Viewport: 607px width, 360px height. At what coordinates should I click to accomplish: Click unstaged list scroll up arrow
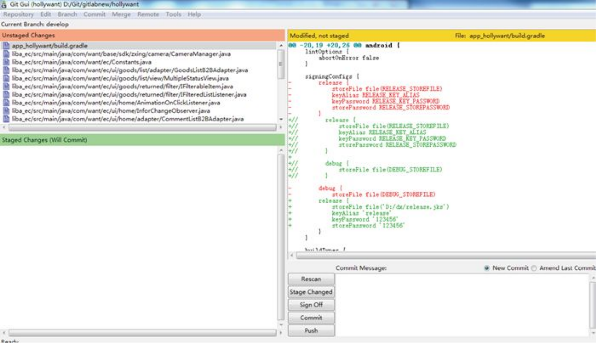(281, 45)
